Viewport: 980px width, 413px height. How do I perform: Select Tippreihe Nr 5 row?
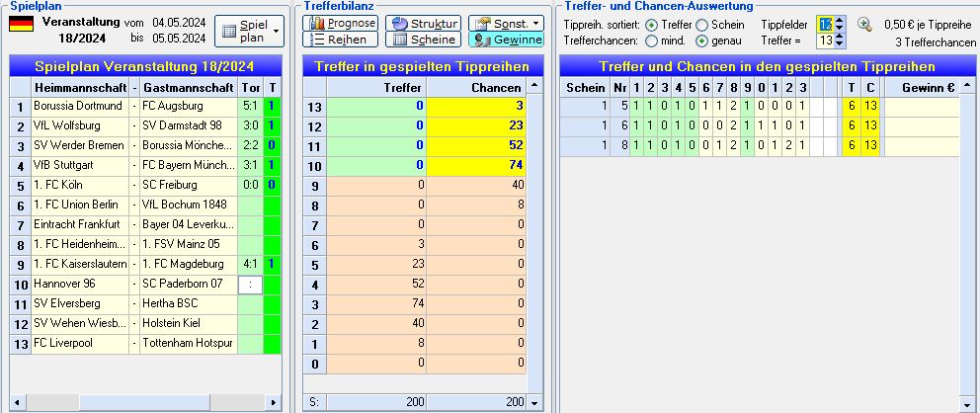[x=760, y=107]
